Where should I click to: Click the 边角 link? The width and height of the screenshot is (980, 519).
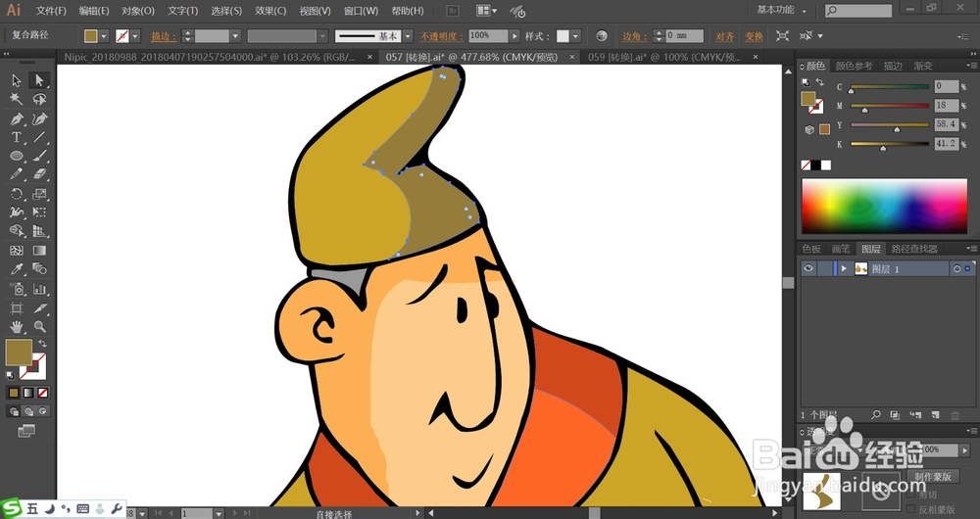tap(634, 37)
